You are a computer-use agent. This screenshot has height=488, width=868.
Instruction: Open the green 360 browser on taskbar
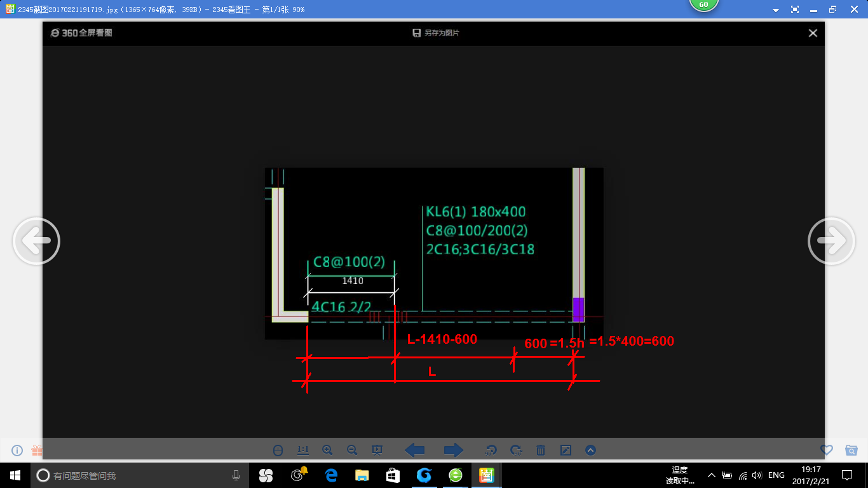(456, 475)
